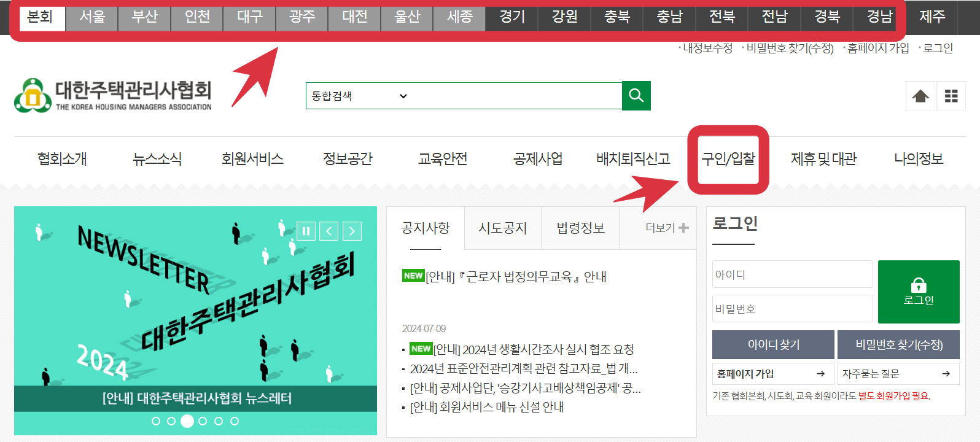Click the association logo

113,95
